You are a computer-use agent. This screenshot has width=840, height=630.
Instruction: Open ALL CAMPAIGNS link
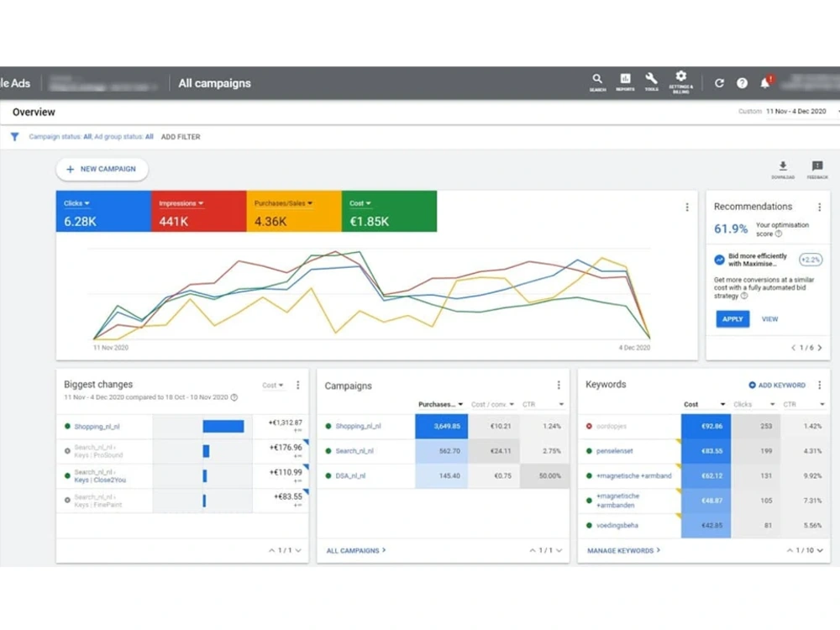(355, 551)
